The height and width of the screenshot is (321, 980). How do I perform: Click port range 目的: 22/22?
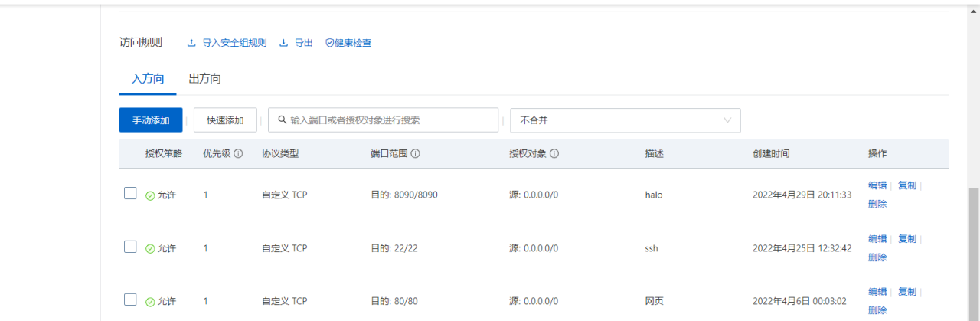pyautogui.click(x=394, y=249)
